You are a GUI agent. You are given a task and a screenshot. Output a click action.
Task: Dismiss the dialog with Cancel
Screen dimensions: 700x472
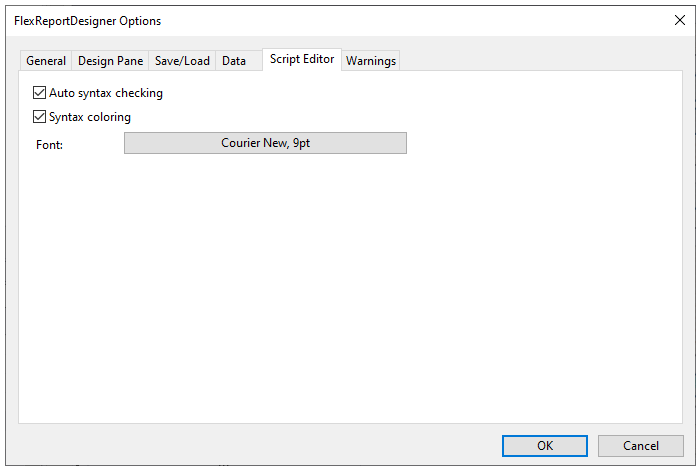641,446
